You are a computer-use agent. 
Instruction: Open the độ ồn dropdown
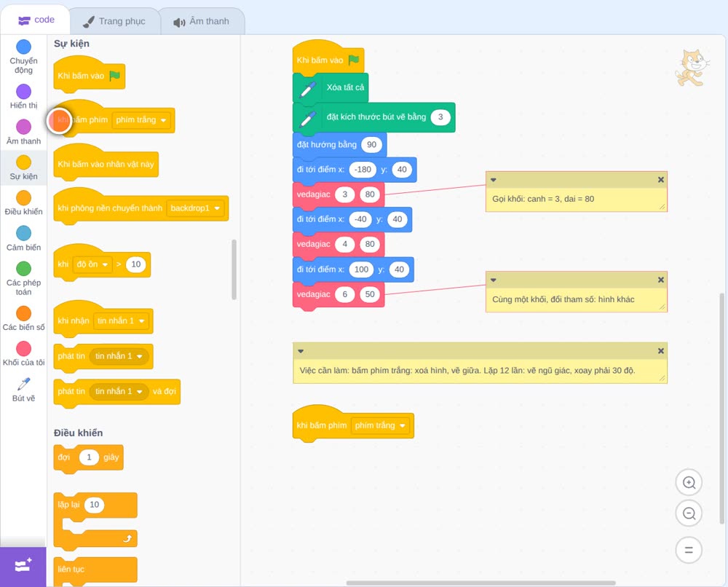tap(92, 264)
